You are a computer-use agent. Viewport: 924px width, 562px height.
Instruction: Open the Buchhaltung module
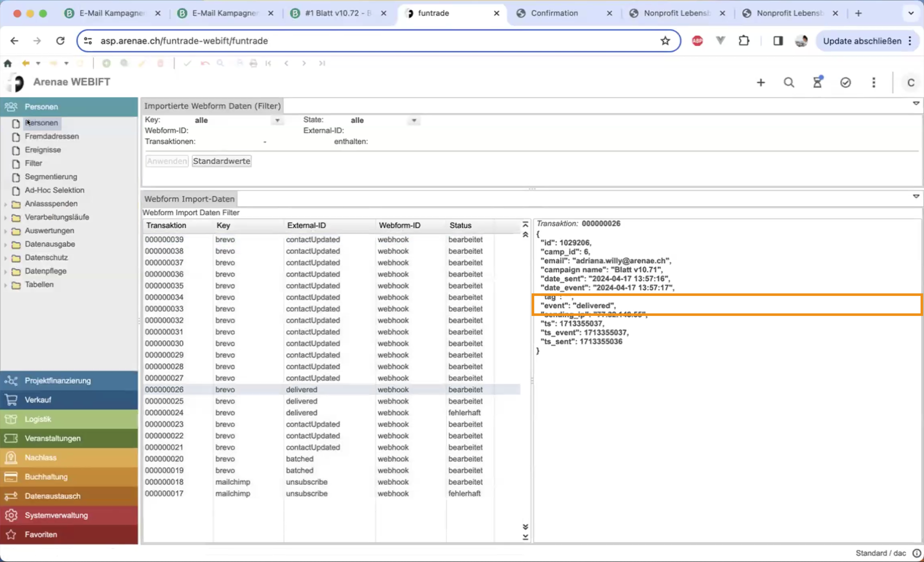pos(46,477)
